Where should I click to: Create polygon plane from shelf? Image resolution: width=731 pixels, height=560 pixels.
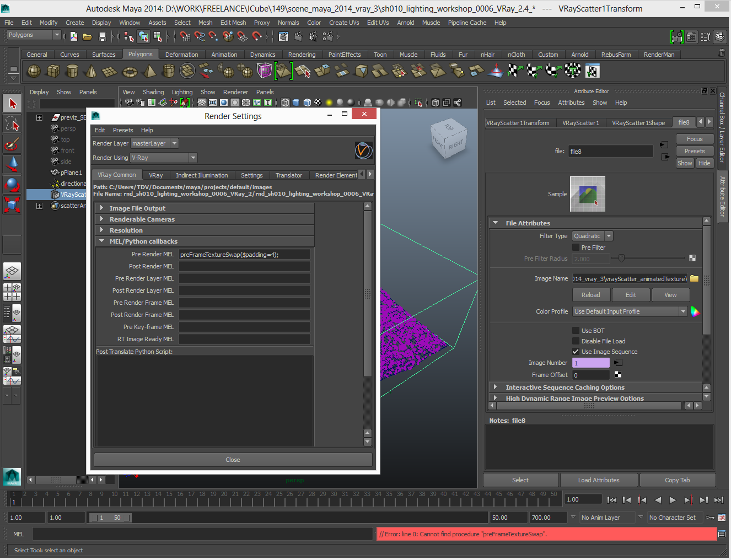click(x=110, y=71)
